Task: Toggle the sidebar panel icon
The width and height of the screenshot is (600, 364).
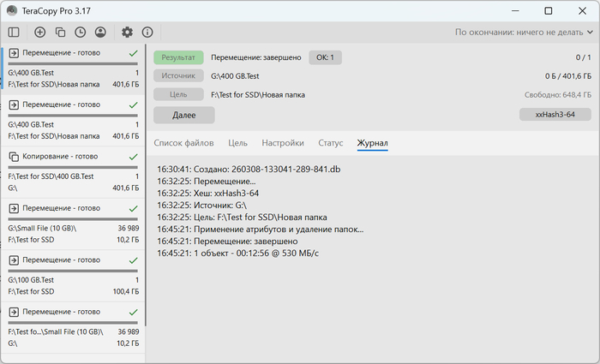Action: click(x=14, y=33)
